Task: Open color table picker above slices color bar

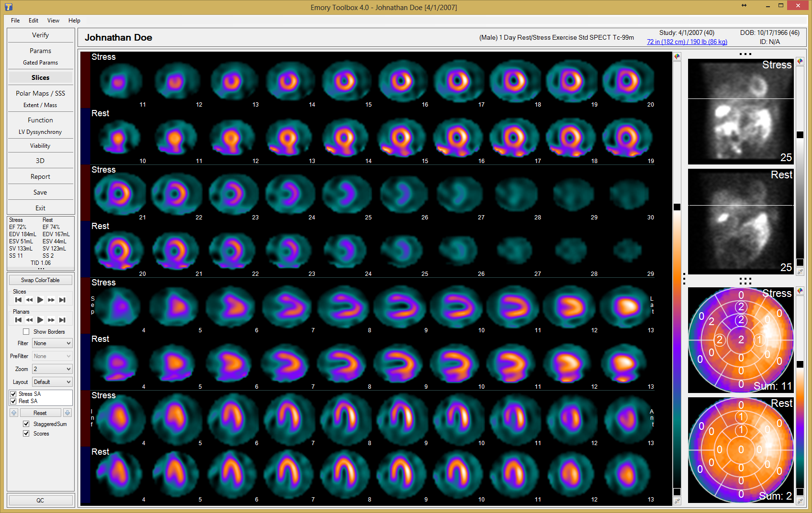Action: 677,56
